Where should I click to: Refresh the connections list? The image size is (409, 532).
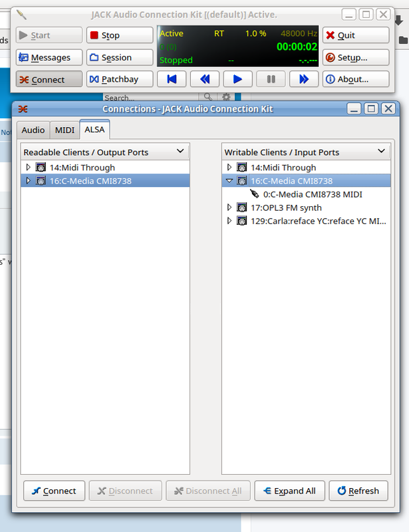(358, 491)
